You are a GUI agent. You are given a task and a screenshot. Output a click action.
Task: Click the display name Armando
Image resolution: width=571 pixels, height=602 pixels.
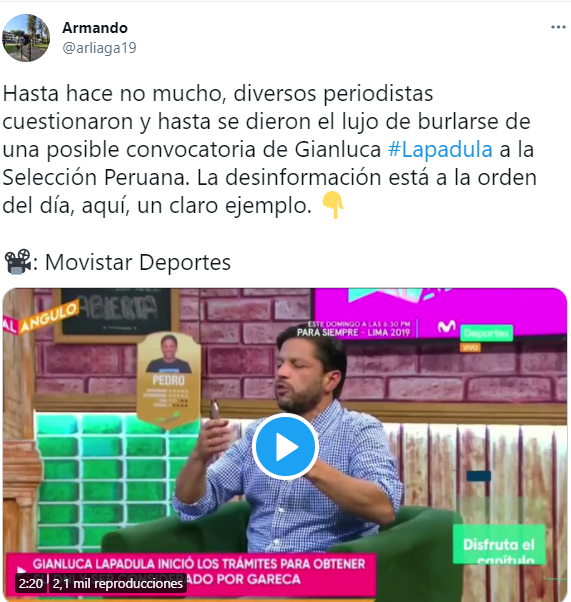95,28
